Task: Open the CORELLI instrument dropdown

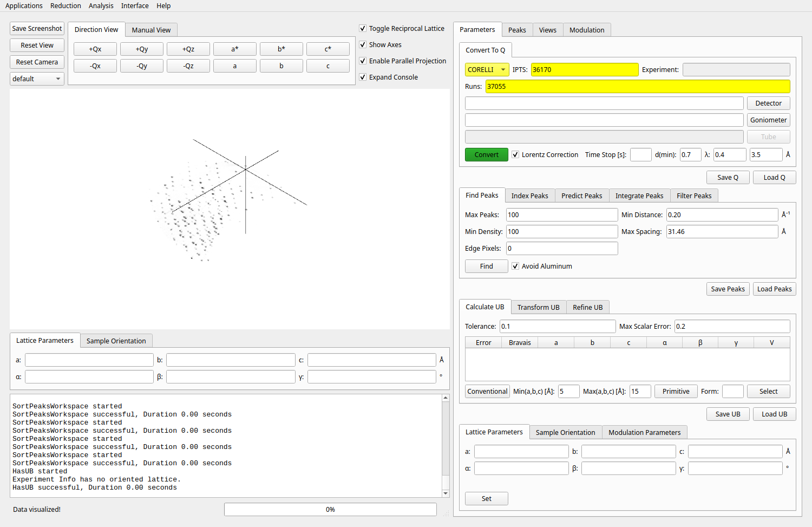Action: tap(487, 69)
